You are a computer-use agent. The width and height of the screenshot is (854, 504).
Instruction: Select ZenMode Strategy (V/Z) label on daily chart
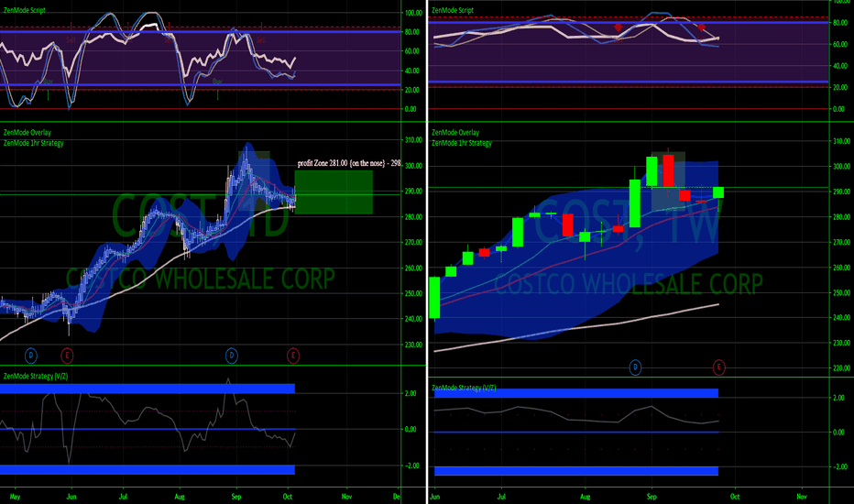pyautogui.click(x=36, y=376)
